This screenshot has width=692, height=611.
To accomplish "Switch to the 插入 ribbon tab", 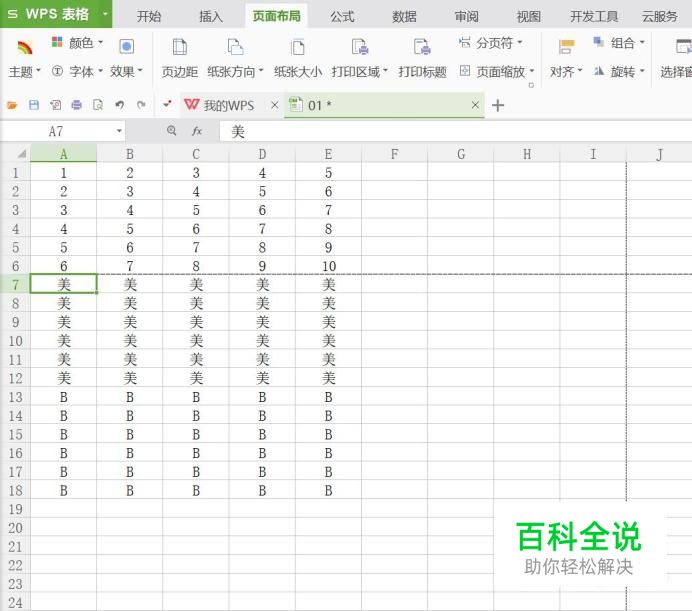I will tap(211, 16).
